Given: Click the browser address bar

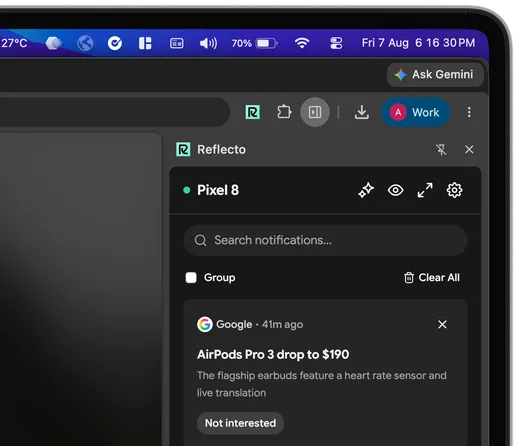Looking at the screenshot, I should coord(115,112).
